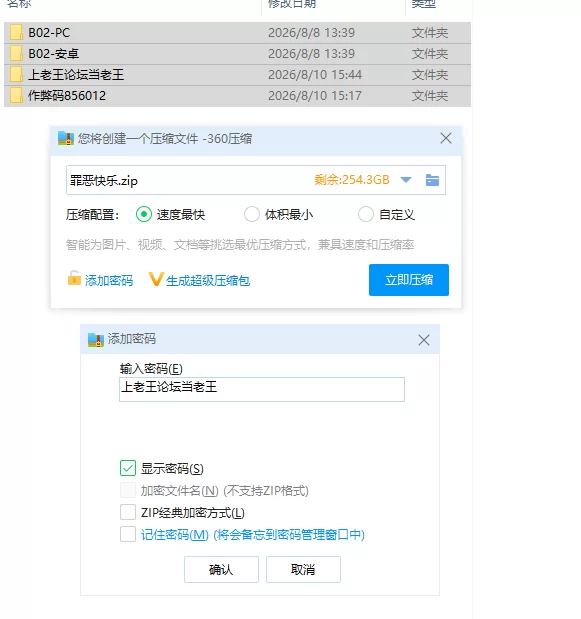Enable the ZIP经典加密方式(L) checkbox
This screenshot has width=581, height=619.
(x=128, y=512)
